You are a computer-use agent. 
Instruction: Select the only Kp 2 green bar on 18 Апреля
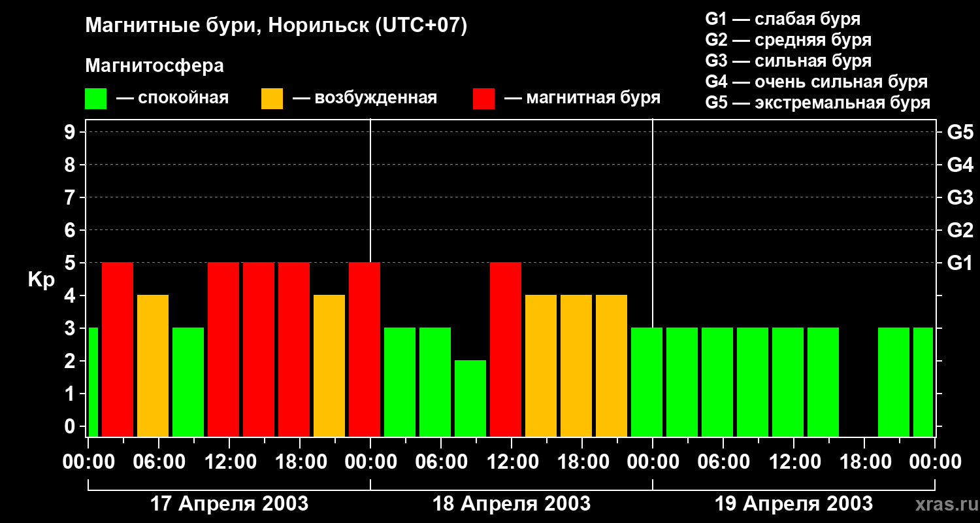470,398
